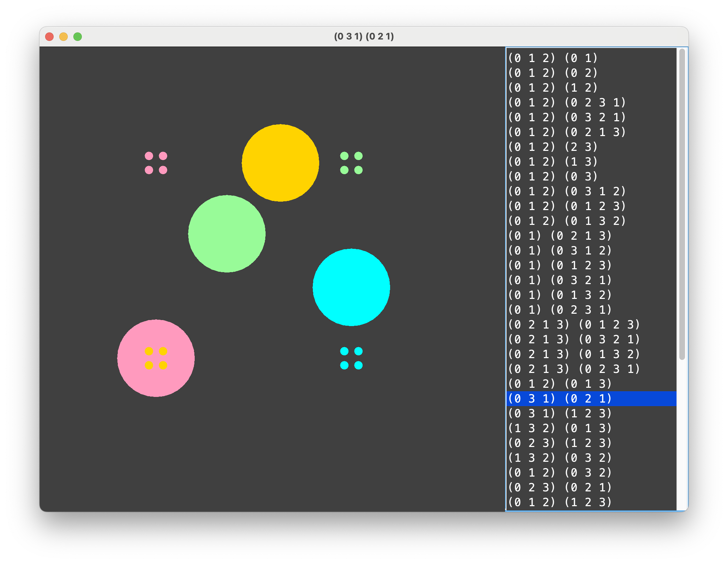Click the cyan four-dot cluster
The height and width of the screenshot is (564, 728).
351,358
